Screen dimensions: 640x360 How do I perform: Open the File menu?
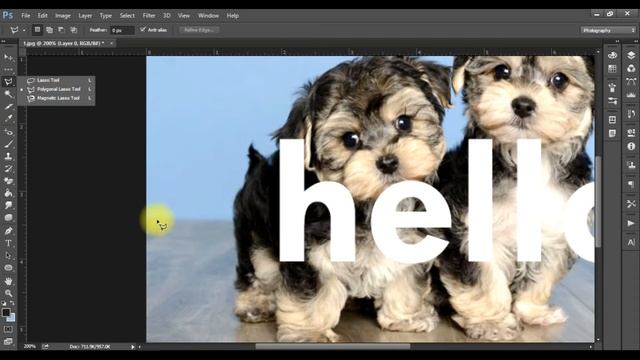click(26, 16)
